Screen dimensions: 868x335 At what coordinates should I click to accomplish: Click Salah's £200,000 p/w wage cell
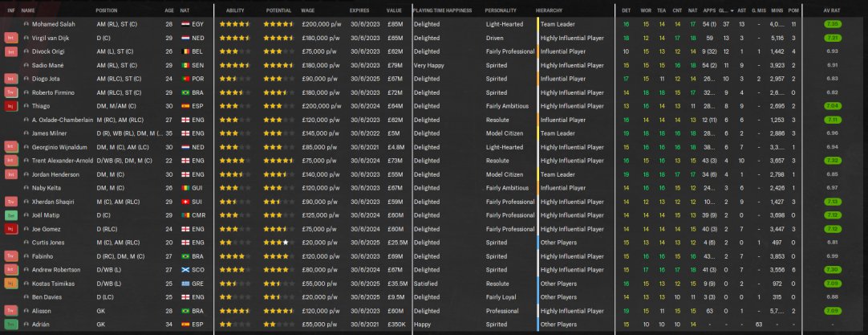click(321, 24)
